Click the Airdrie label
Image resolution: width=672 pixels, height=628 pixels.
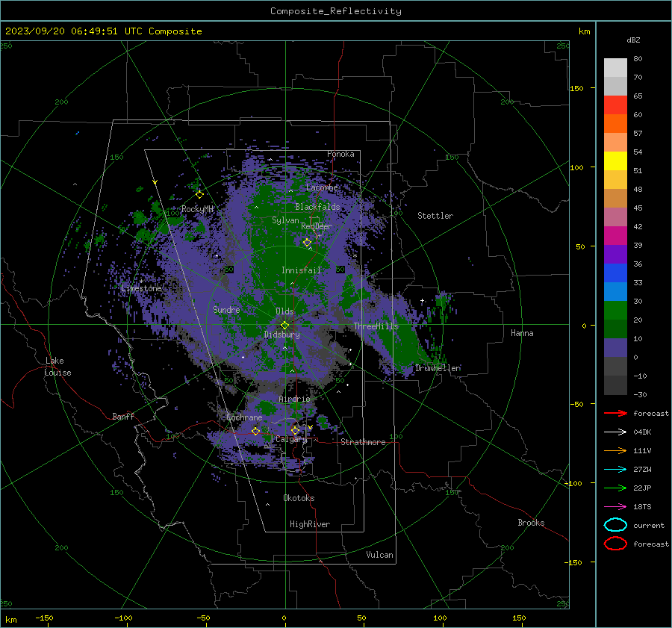294,399
